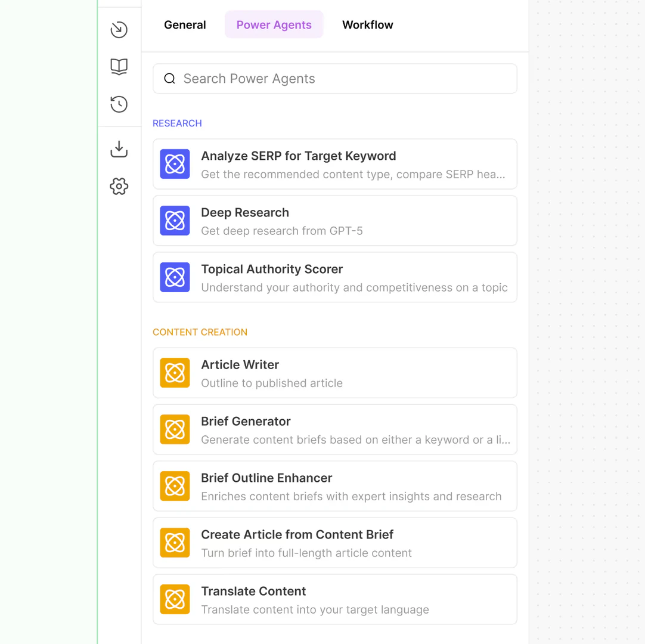The width and height of the screenshot is (645, 644).
Task: Click the clock arrow icon in sidebar
Action: [119, 29]
